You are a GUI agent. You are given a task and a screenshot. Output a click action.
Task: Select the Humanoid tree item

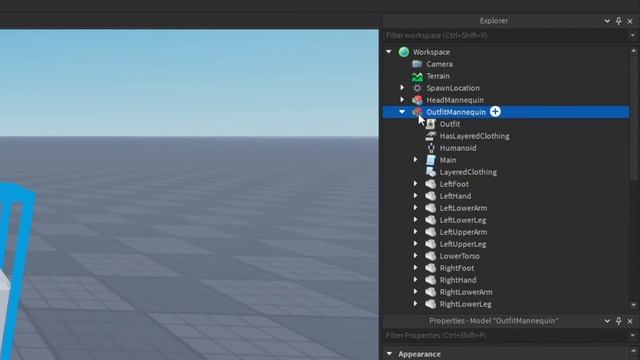(458, 148)
